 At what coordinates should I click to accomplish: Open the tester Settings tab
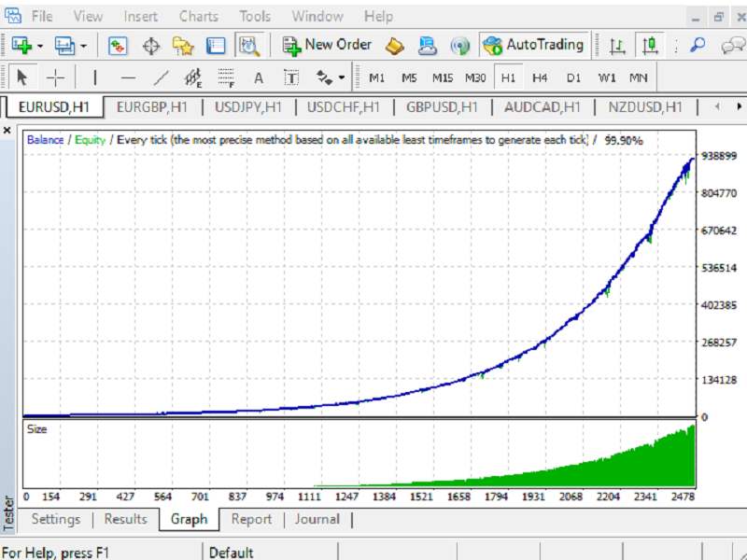tap(56, 519)
